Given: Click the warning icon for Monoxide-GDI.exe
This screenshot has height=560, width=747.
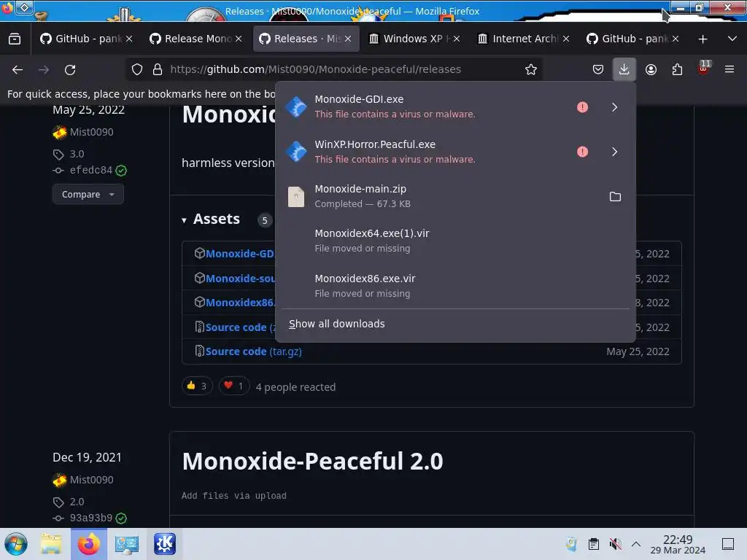Looking at the screenshot, I should [x=582, y=107].
